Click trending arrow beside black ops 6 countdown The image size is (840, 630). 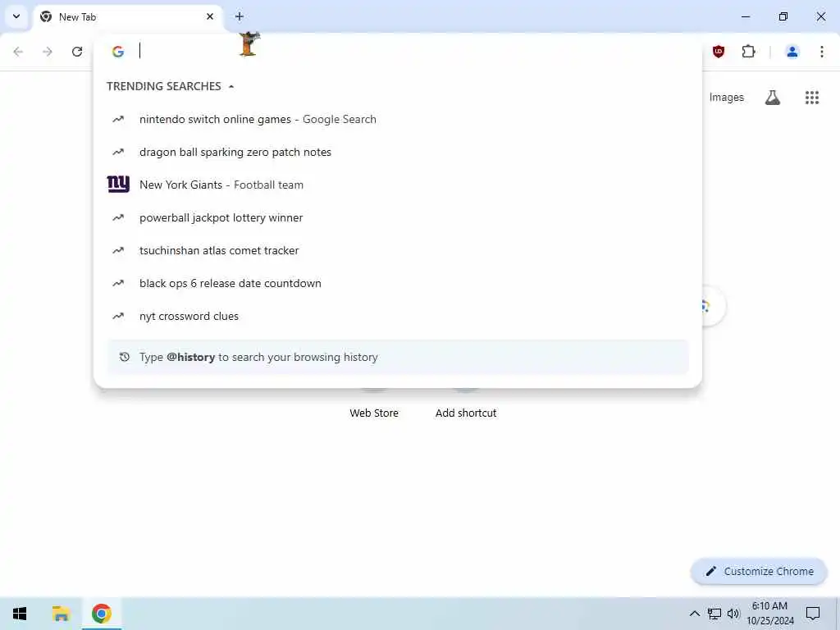tap(118, 283)
